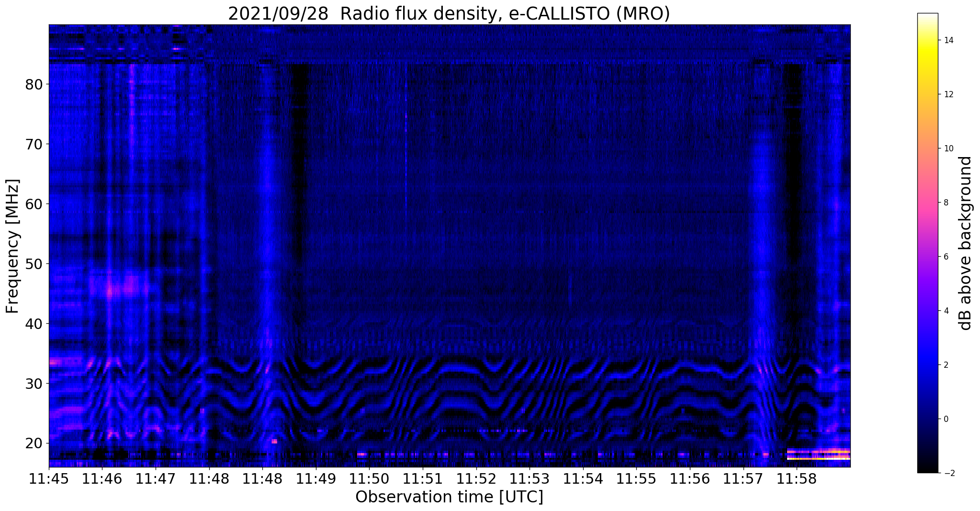Click the 50 tick on the frequency axis
This screenshot has width=980, height=511.
coord(34,264)
